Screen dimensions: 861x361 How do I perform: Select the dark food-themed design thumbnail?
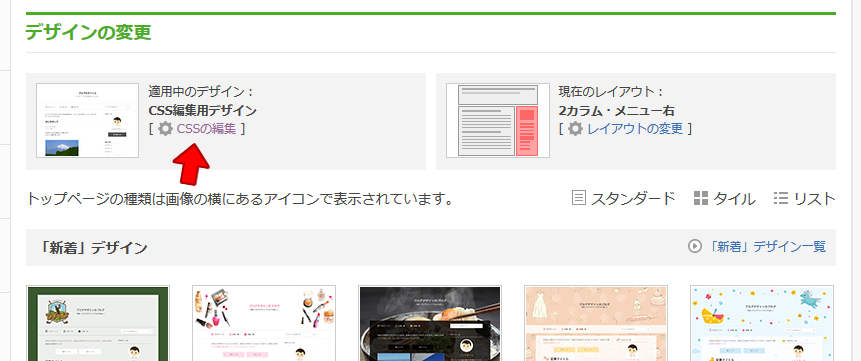[430, 323]
